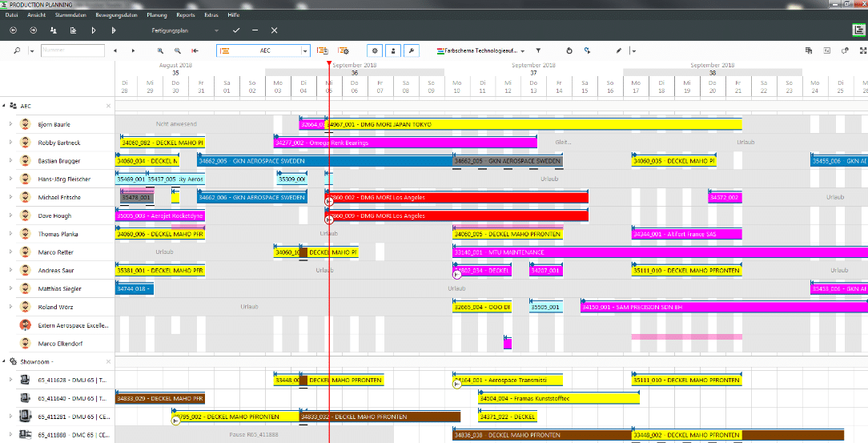Collapse the AEC group
This screenshot has height=443, width=868.
click(4, 105)
